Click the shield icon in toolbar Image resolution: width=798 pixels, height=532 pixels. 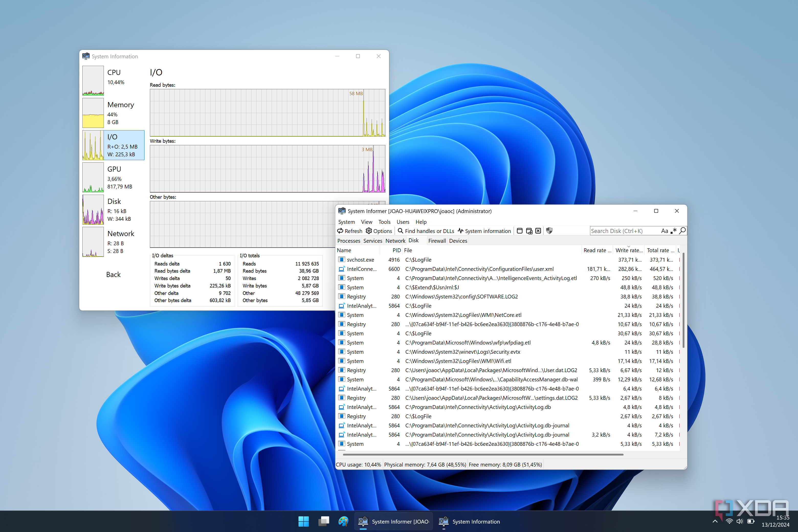[549, 231]
